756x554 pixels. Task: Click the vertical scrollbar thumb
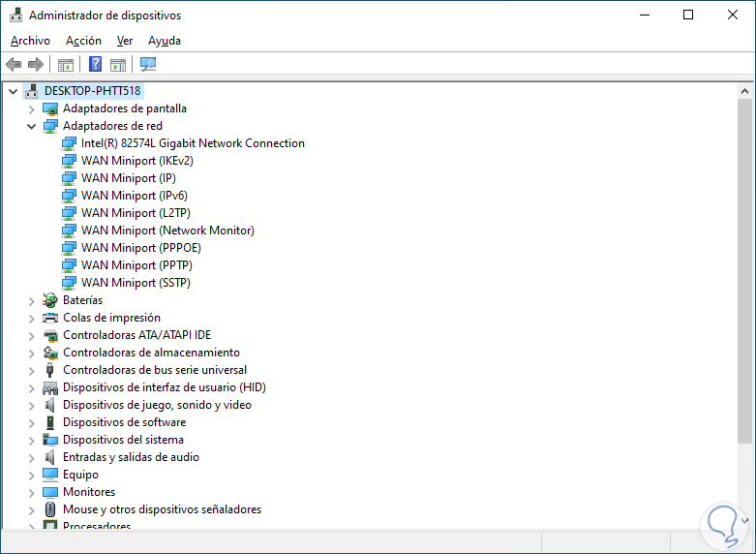[744, 270]
